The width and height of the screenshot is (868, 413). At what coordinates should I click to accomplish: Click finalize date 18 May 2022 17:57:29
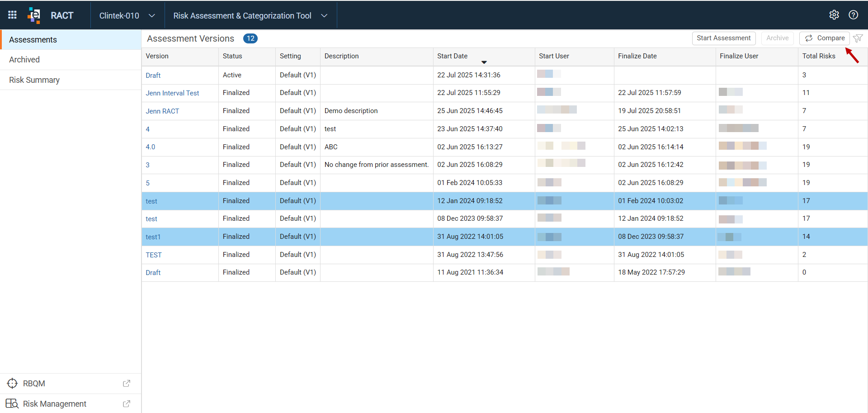click(x=651, y=272)
